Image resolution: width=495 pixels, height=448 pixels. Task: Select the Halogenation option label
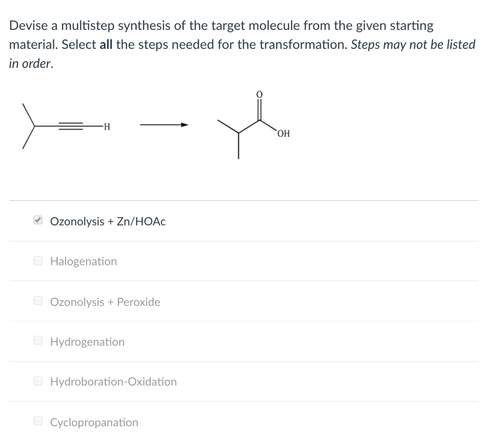click(83, 261)
